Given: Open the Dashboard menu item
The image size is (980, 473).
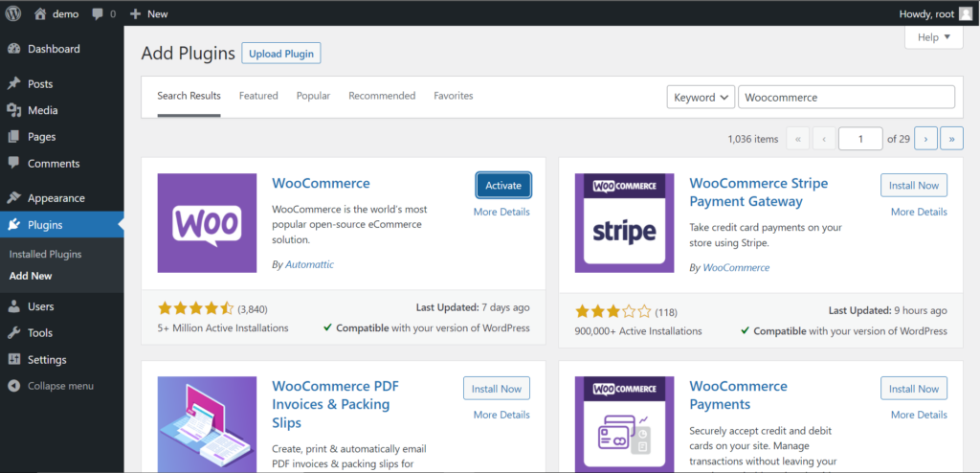Looking at the screenshot, I should point(62,49).
